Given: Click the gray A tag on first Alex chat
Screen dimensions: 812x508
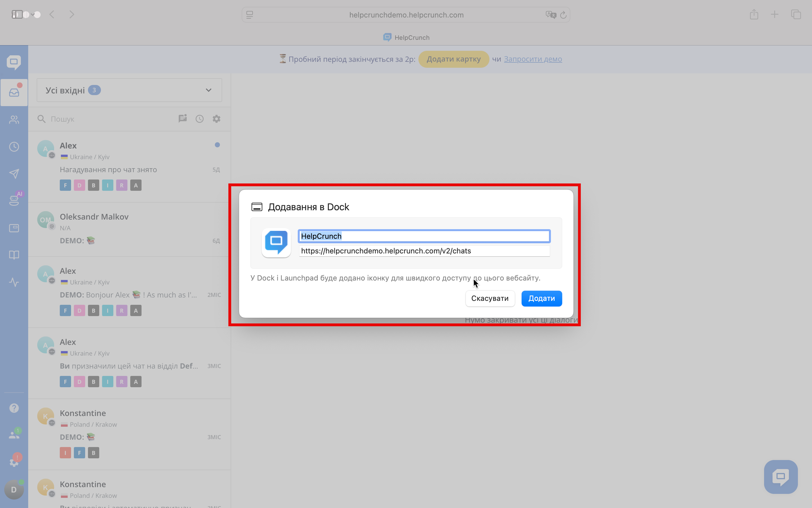Looking at the screenshot, I should click(136, 185).
